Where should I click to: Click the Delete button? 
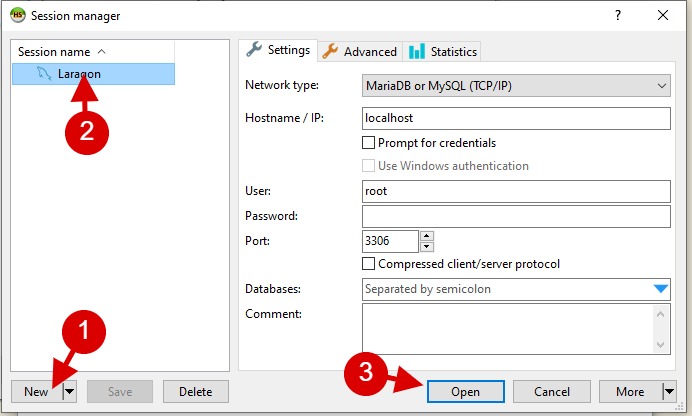pos(196,391)
